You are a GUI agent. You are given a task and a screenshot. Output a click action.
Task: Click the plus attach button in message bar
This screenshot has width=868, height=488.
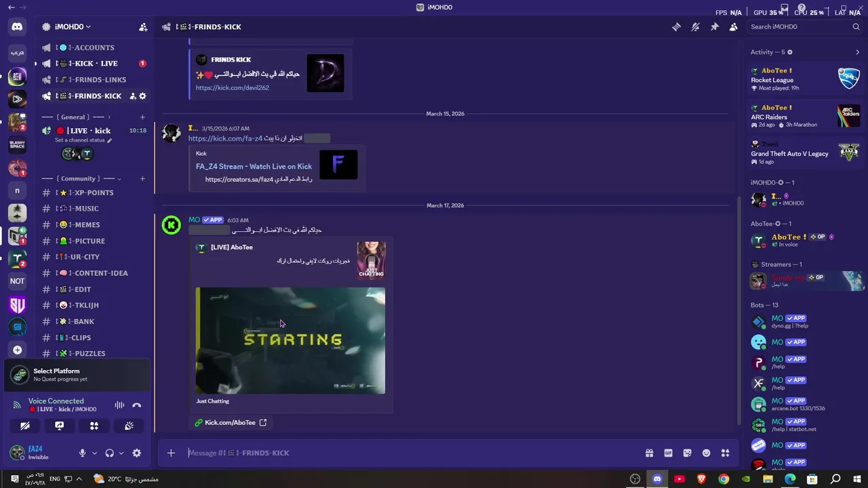point(171,453)
